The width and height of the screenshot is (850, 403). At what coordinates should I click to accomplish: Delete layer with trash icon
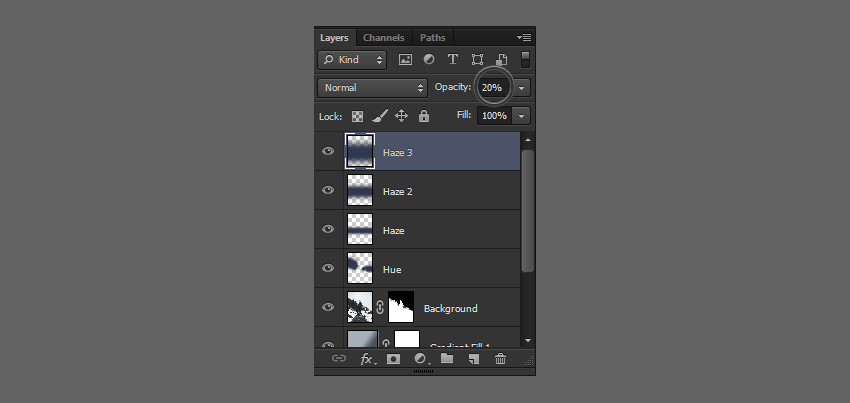click(x=501, y=359)
